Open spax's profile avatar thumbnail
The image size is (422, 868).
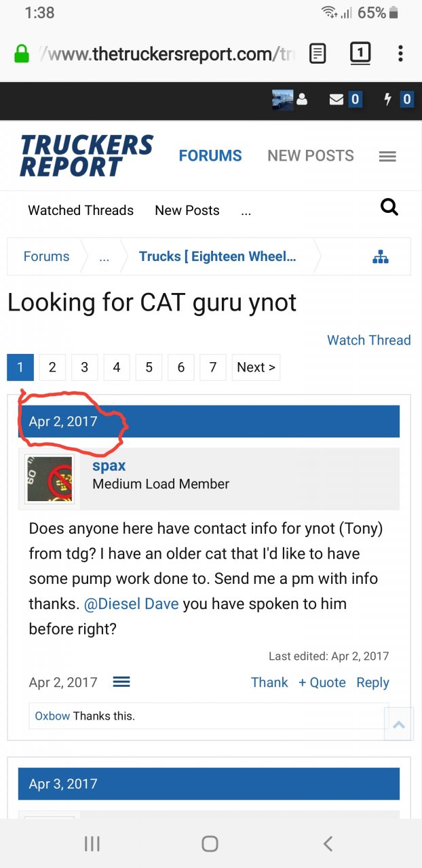click(x=50, y=479)
